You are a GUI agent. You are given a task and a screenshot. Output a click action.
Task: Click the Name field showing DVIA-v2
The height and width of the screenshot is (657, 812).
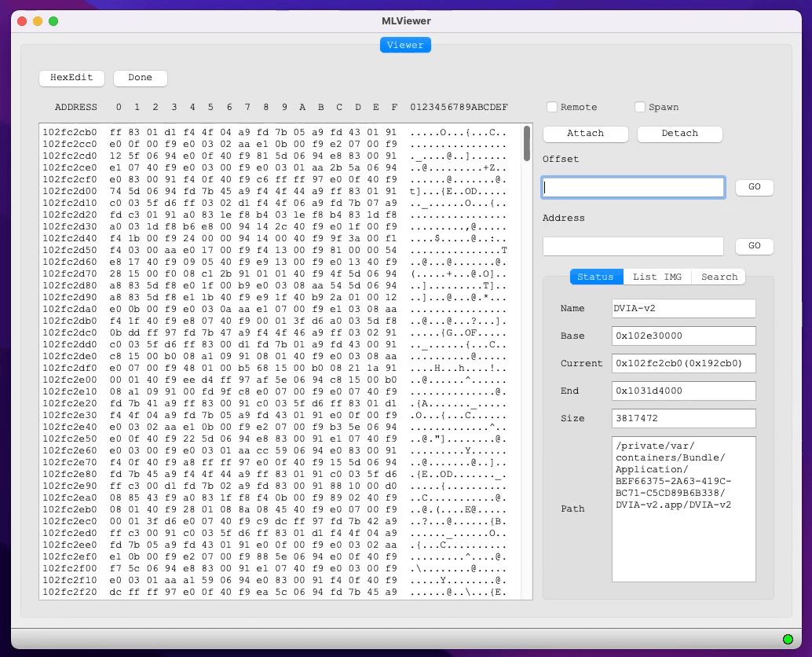pyautogui.click(x=683, y=308)
